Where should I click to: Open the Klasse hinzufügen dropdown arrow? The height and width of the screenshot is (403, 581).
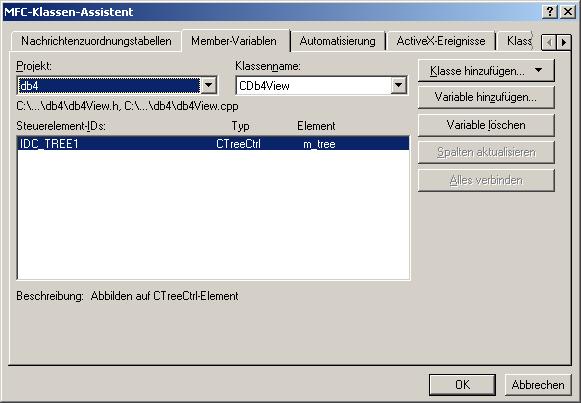coord(539,70)
